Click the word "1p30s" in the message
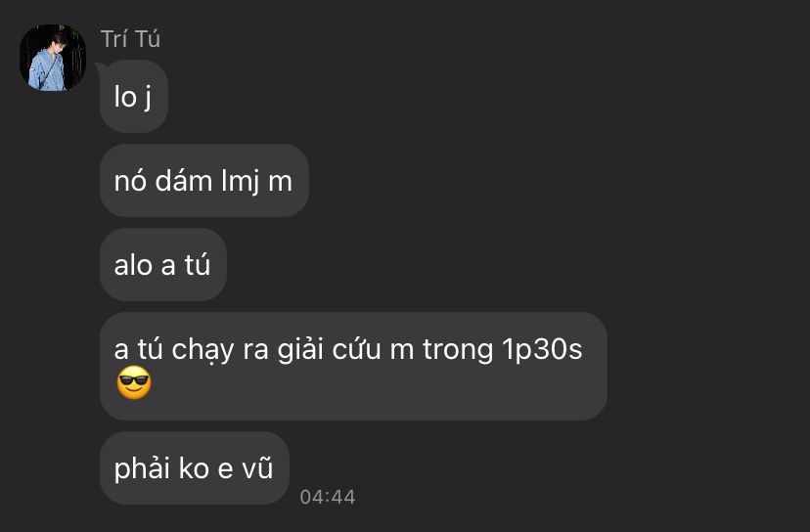The height and width of the screenshot is (532, 810). pos(542,350)
